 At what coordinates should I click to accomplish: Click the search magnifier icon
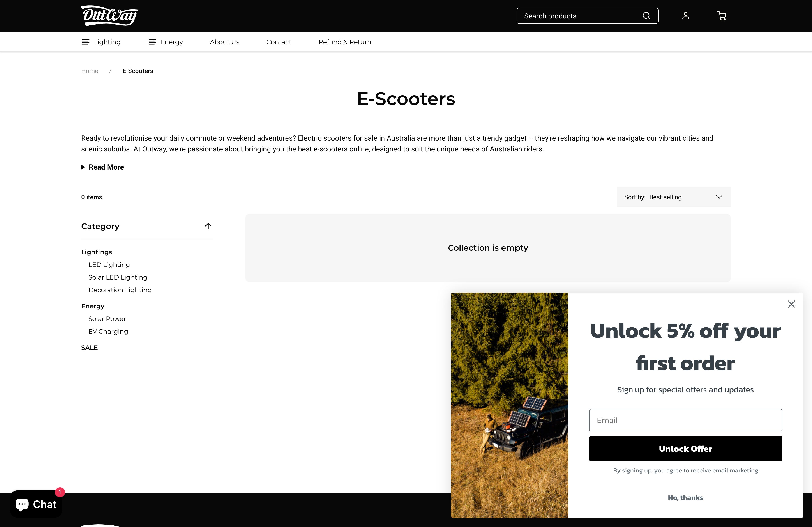(646, 16)
